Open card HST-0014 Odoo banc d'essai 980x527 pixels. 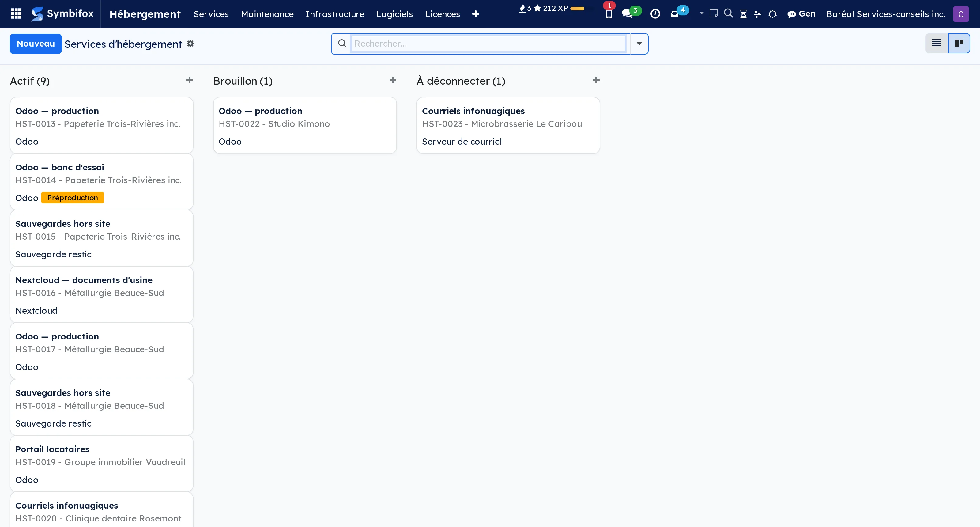pos(102,182)
